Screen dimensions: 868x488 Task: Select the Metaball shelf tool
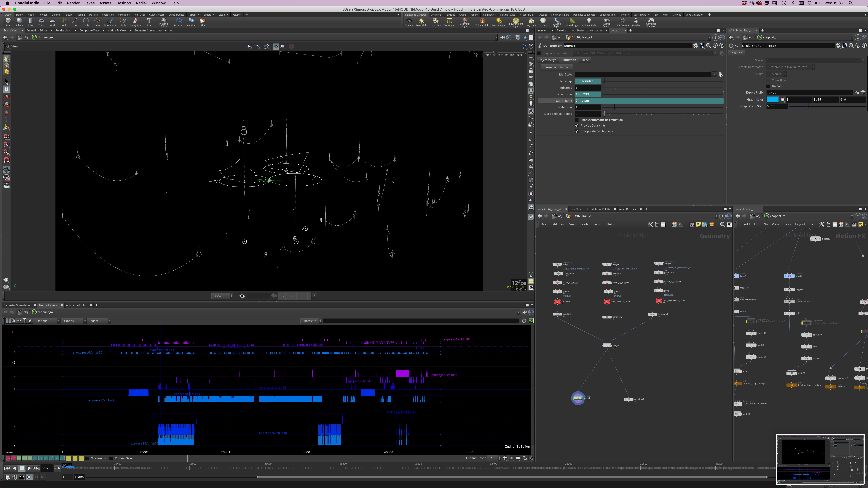(191, 22)
